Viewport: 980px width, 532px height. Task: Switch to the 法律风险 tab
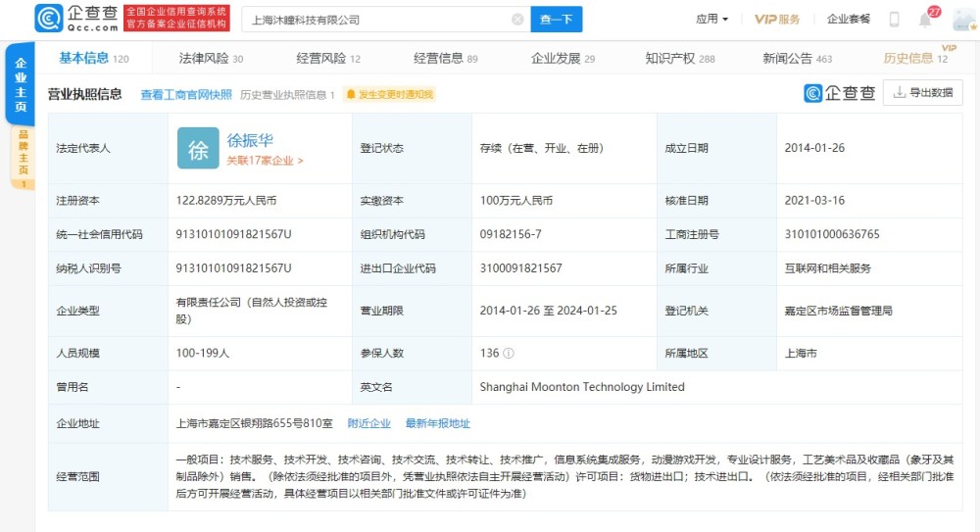click(x=211, y=58)
